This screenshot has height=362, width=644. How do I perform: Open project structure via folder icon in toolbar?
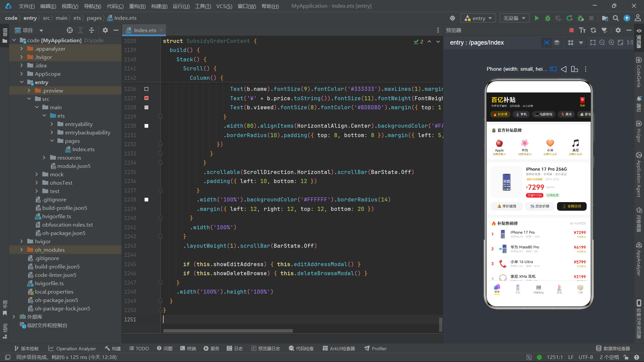point(605,18)
